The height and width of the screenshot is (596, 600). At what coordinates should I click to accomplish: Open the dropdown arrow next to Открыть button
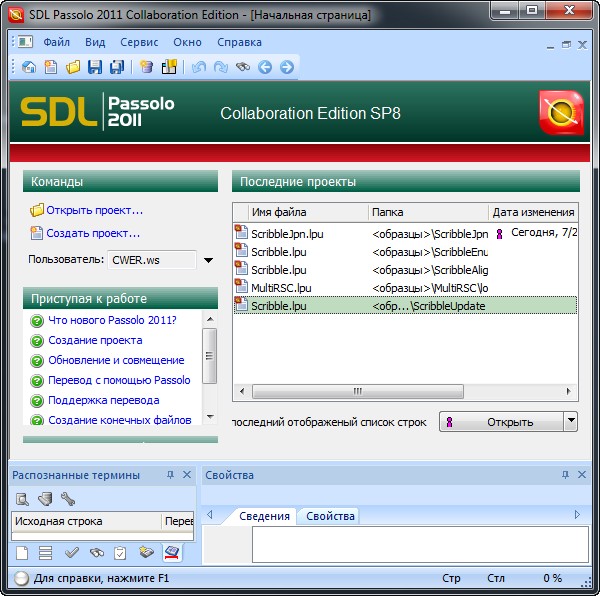pos(570,421)
